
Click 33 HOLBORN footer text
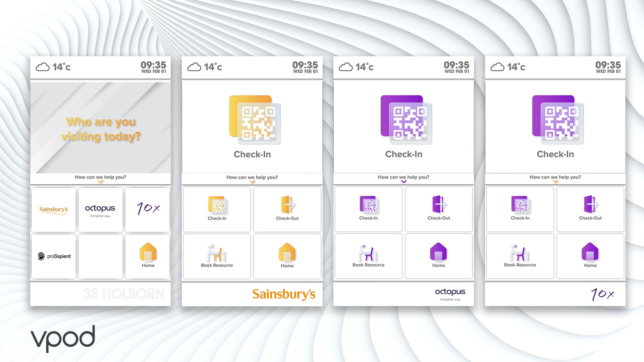pyautogui.click(x=124, y=294)
